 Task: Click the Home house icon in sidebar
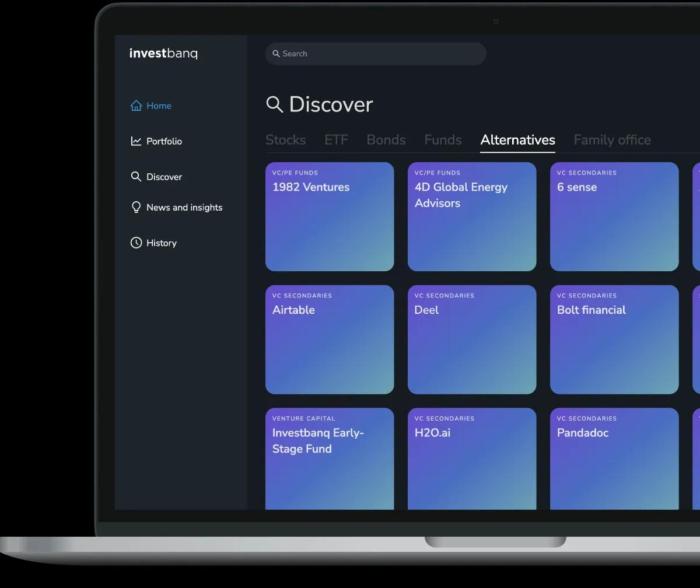point(136,106)
